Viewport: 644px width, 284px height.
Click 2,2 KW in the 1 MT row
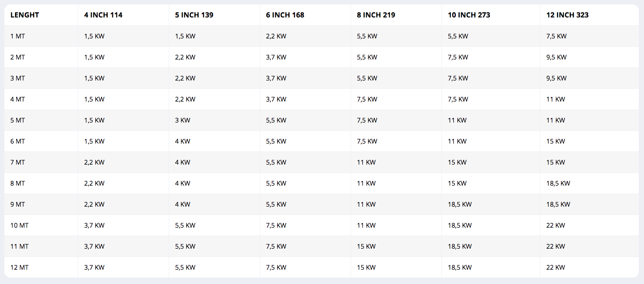276,36
